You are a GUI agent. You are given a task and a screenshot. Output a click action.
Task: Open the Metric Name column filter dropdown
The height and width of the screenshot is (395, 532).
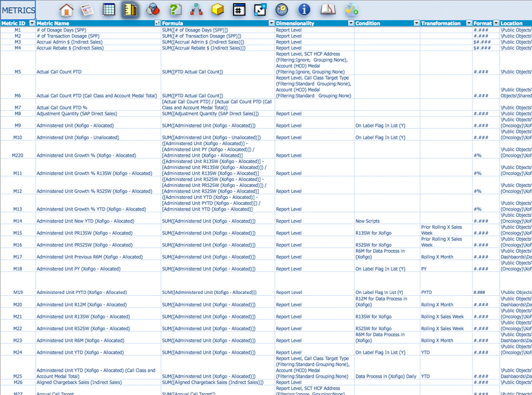pos(158,23)
